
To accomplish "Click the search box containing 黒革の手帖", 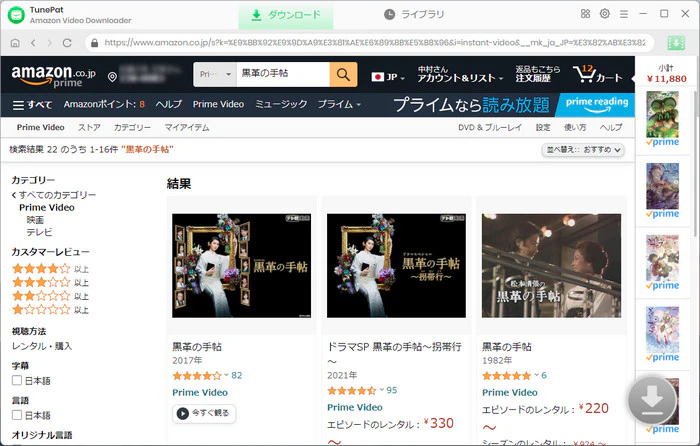I will pos(283,74).
